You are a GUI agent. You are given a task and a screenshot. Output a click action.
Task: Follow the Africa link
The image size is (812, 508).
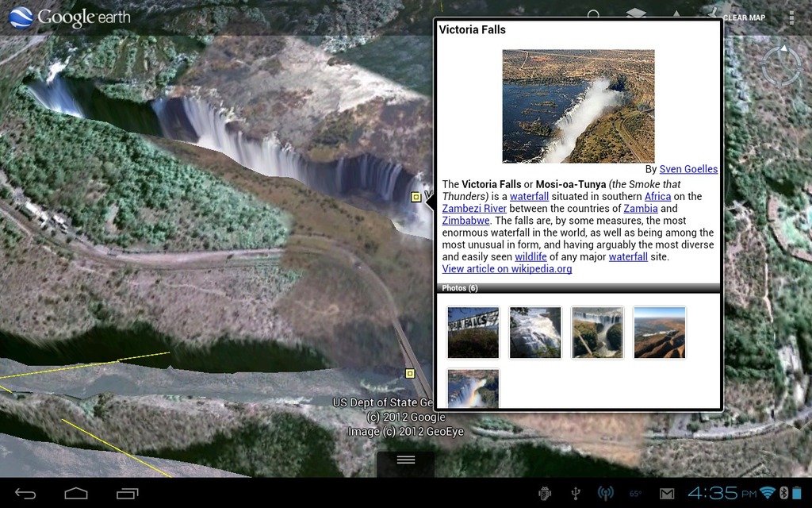(x=657, y=197)
